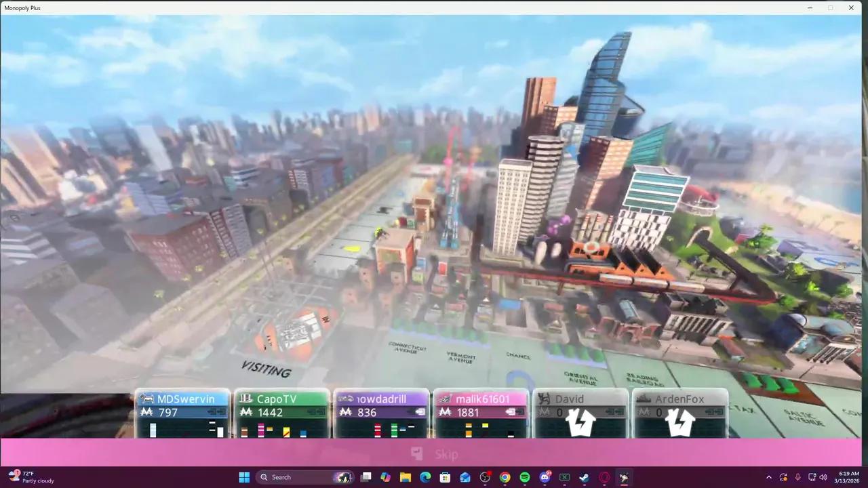Open Spotify from the taskbar
868x488 pixels.
pyautogui.click(x=525, y=477)
